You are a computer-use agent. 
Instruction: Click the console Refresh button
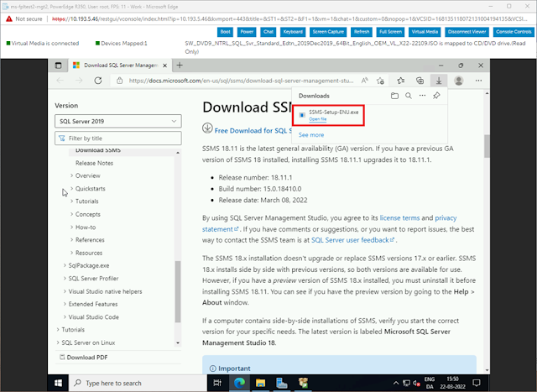[x=362, y=32]
